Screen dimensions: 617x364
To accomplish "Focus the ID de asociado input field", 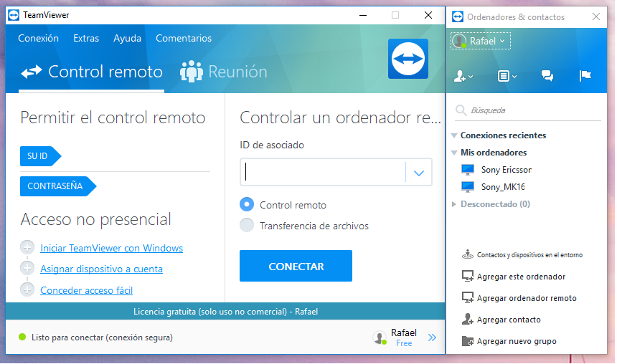I will click(323, 172).
